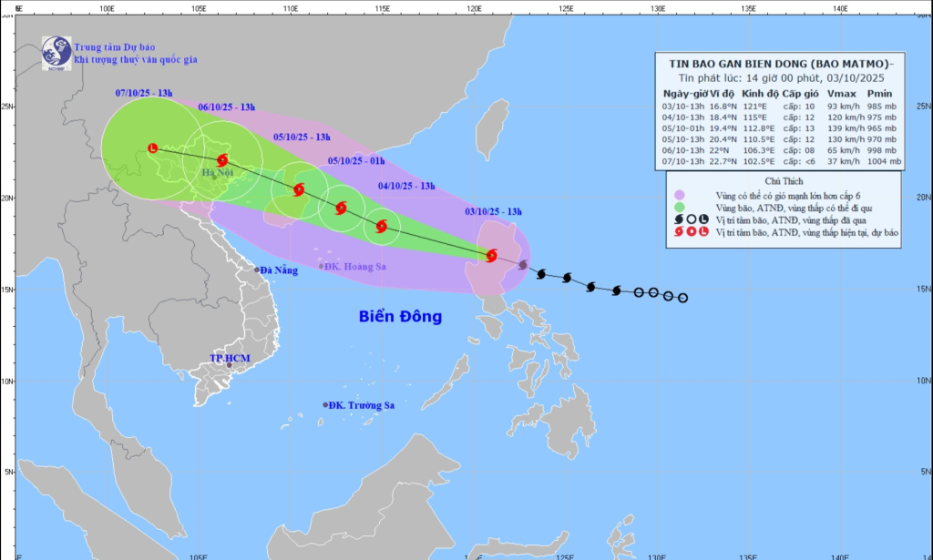933x560 pixels.
Task: Click the Biển Đông sea label
Action: click(x=400, y=317)
